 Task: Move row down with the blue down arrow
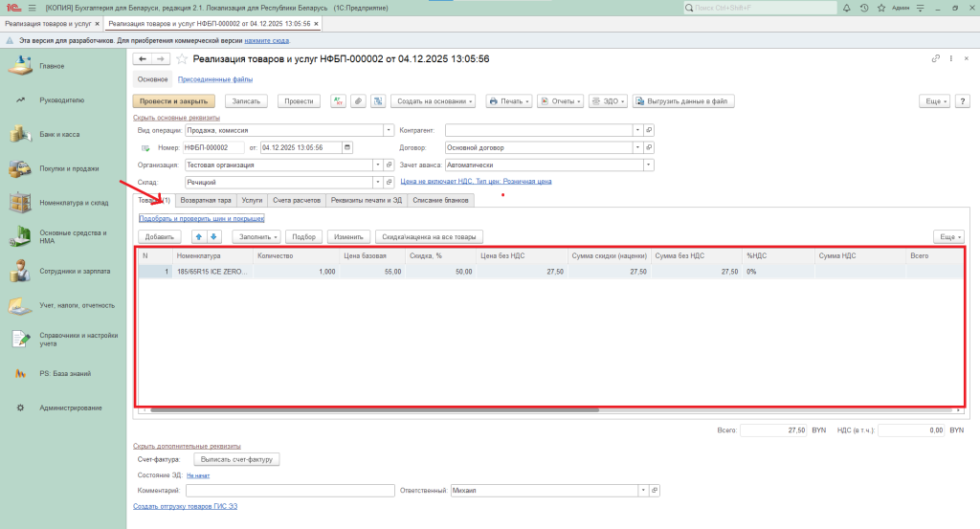[213, 236]
